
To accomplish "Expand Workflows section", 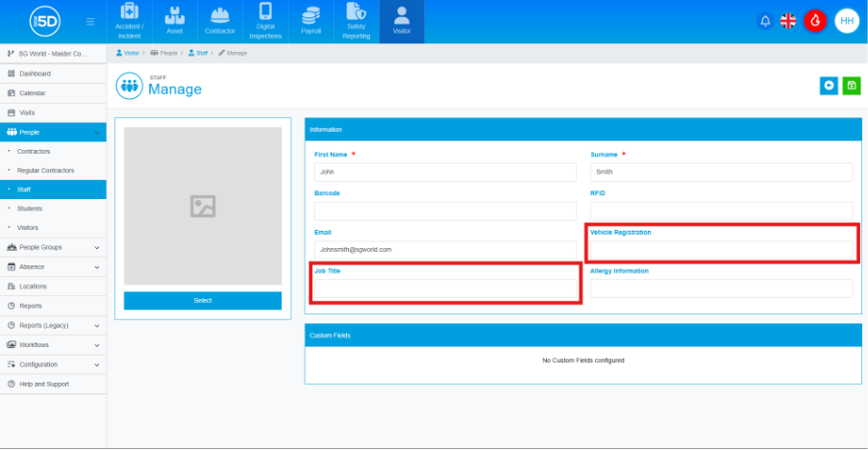I will click(x=53, y=345).
